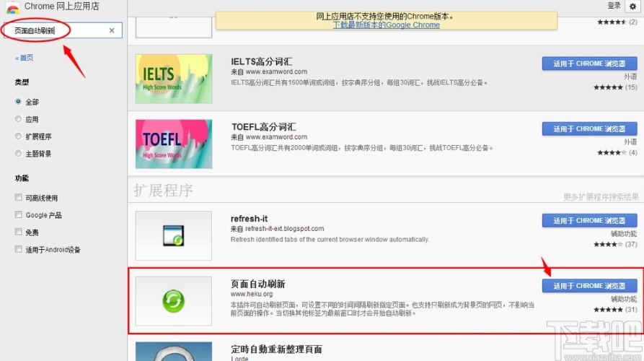The height and width of the screenshot is (361, 644).
Task: Open the refresh-it title
Action: 250,219
